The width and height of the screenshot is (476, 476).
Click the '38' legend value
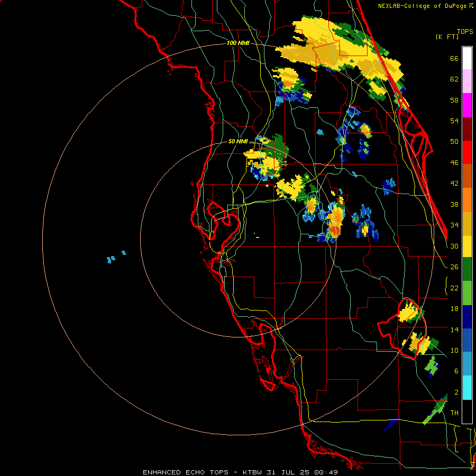tap(454, 204)
